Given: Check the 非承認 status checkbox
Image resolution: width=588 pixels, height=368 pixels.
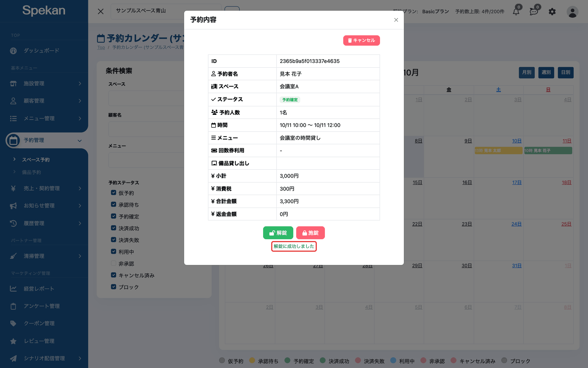Looking at the screenshot, I should tap(114, 263).
